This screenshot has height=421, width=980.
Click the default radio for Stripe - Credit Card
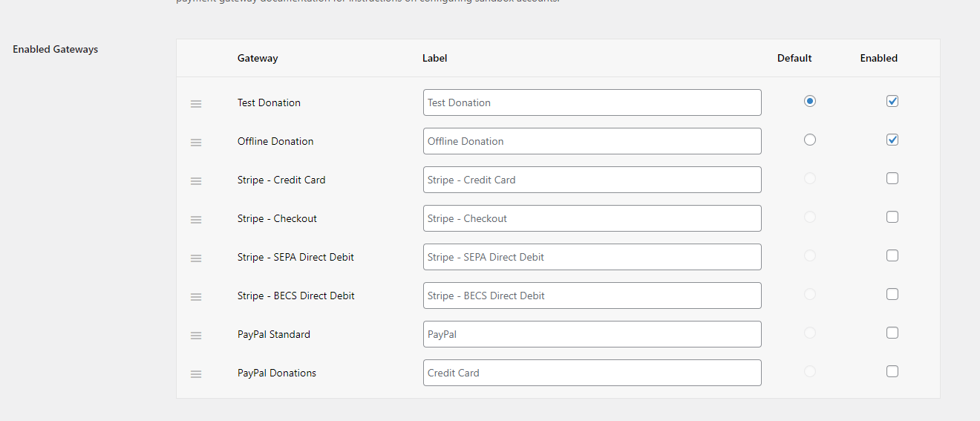tap(810, 178)
